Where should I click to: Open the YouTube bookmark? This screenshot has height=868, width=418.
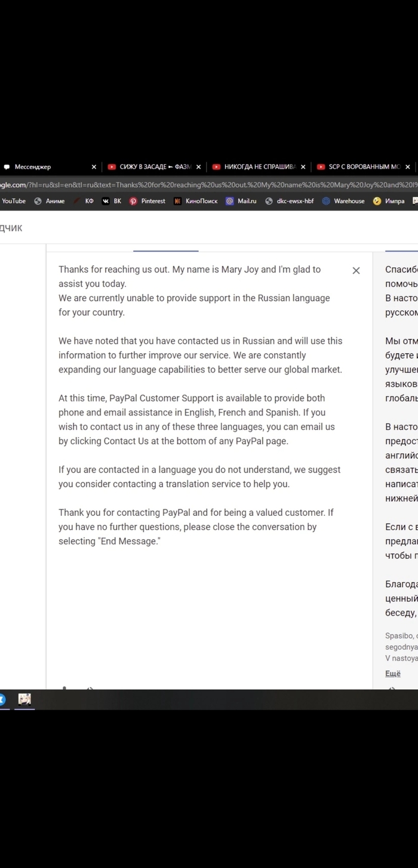tap(13, 201)
